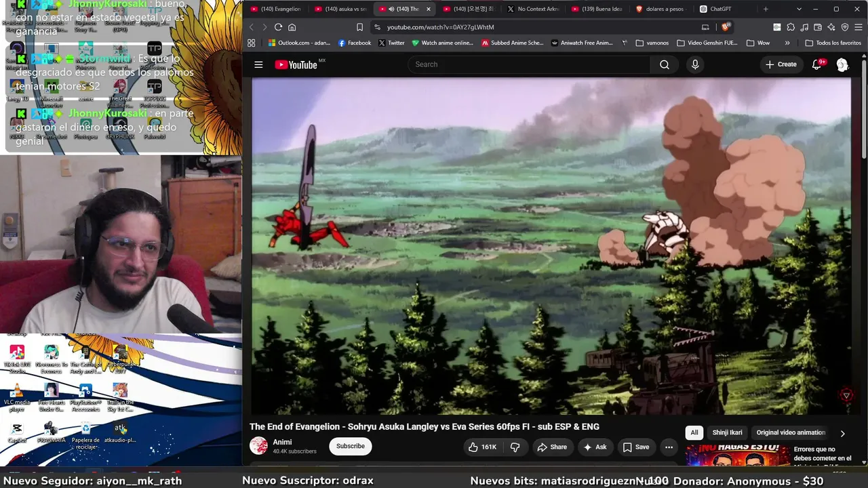Viewport: 868px width, 488px height.
Task: Show more video topic chips arrow
Action: click(x=842, y=433)
